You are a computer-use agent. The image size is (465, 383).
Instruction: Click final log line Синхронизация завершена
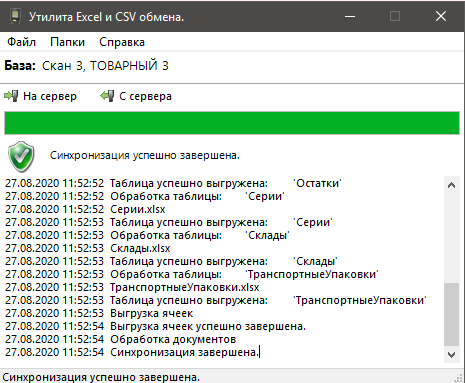(132, 352)
